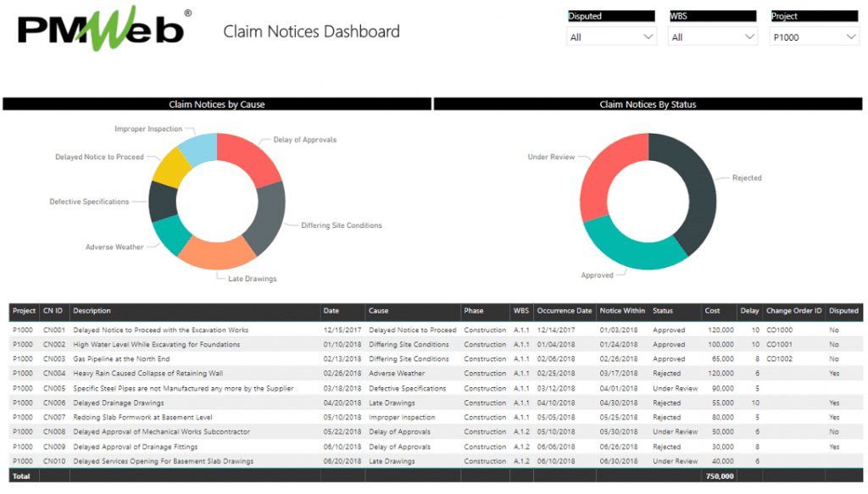Click the 90,000 cost cell
This screenshot has height=494, width=868.
point(722,388)
